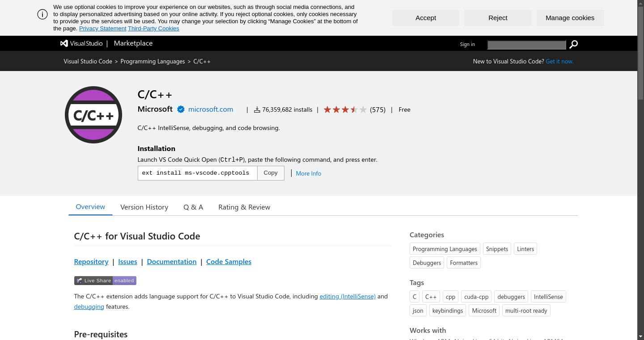Switch to the Overview tab
The height and width of the screenshot is (340, 644).
coord(90,207)
